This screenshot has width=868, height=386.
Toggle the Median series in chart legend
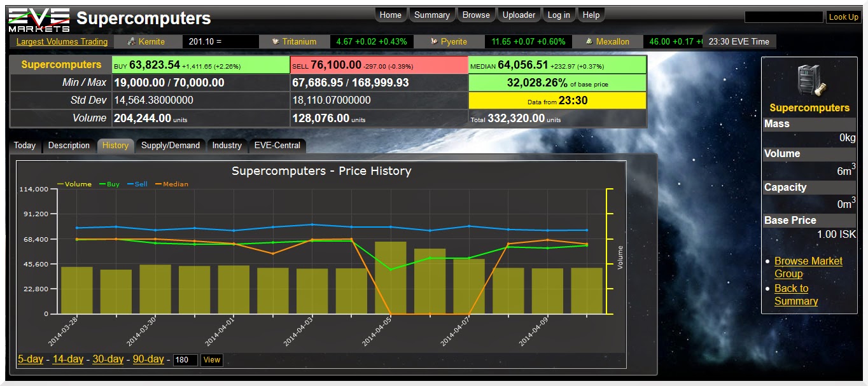tap(171, 184)
